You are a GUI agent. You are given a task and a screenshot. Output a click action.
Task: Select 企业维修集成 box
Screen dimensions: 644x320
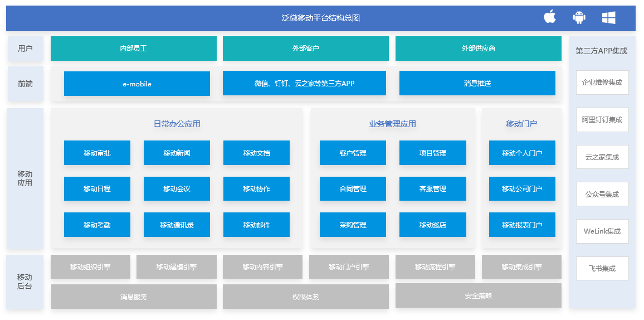(602, 83)
